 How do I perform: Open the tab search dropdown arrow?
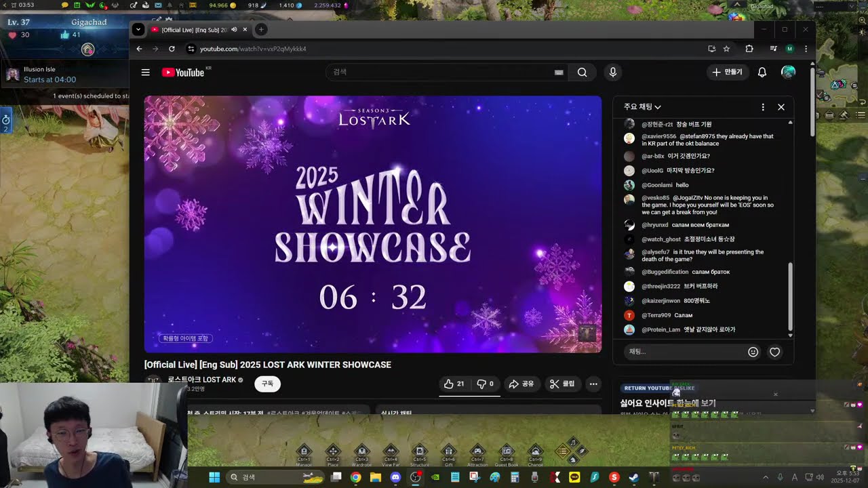pos(138,29)
